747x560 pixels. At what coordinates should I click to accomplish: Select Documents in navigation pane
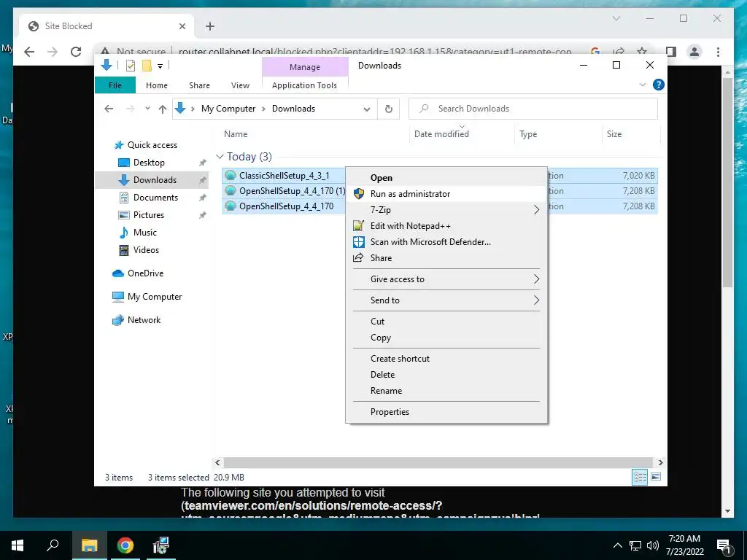pos(155,197)
